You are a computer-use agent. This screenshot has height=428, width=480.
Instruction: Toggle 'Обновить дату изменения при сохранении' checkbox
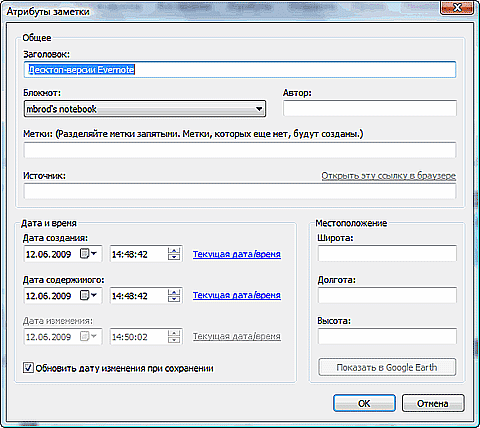(x=28, y=368)
